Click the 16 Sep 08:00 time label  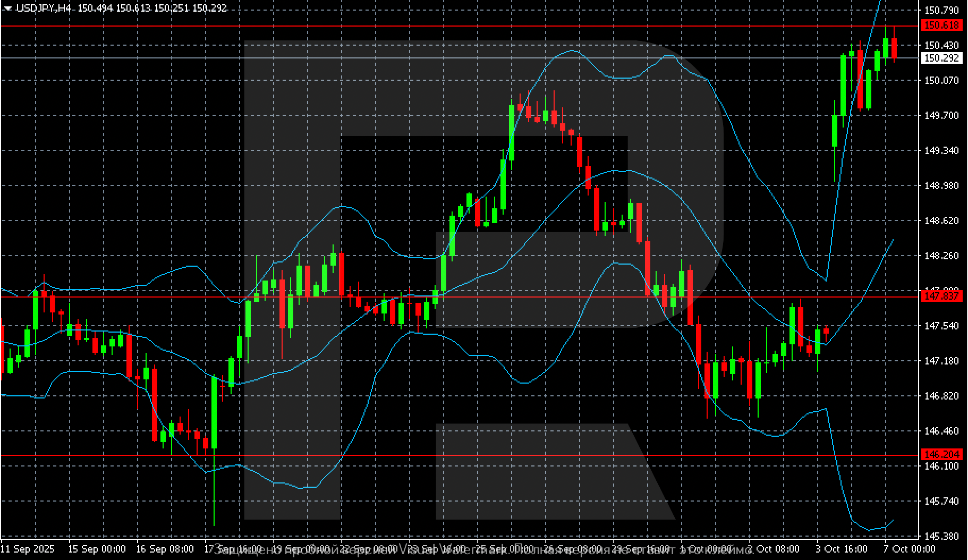pyautogui.click(x=165, y=549)
